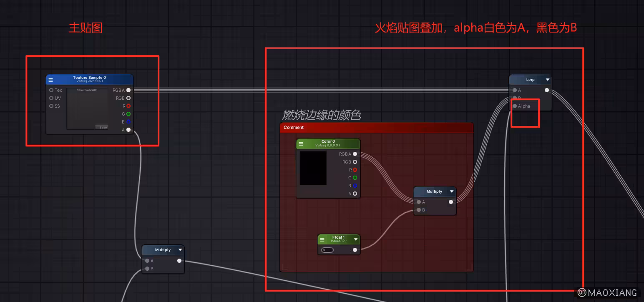The width and height of the screenshot is (644, 302).
Task: Click the Color 0 node hamburger icon
Action: (x=301, y=144)
